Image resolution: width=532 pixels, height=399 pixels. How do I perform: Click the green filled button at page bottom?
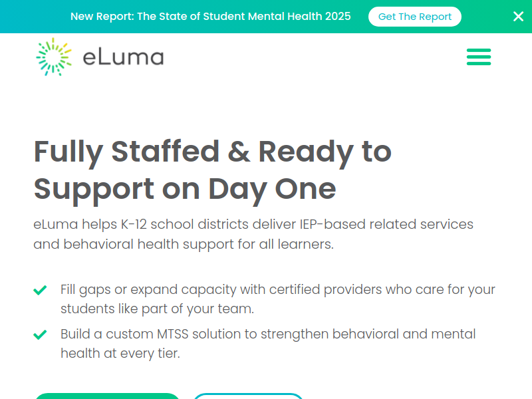pos(106,396)
